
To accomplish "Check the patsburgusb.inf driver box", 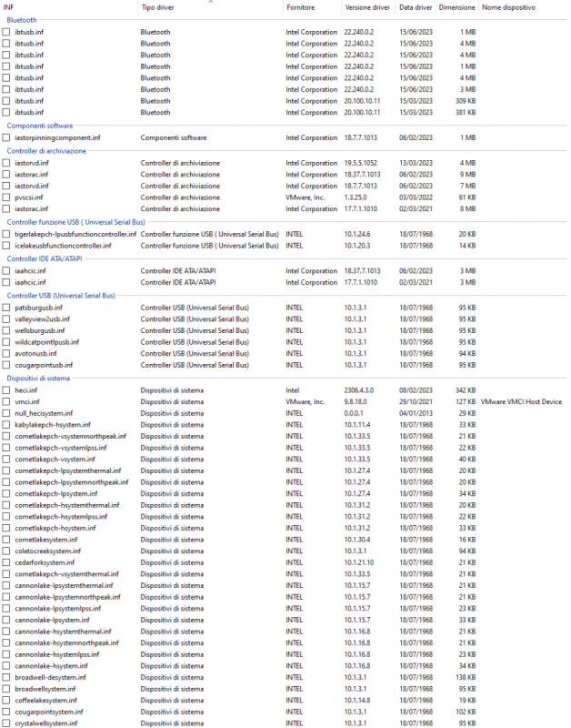I will (6, 308).
